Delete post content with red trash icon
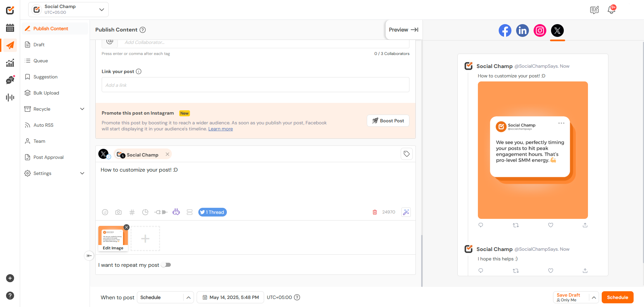The width and height of the screenshot is (644, 307). (x=375, y=212)
